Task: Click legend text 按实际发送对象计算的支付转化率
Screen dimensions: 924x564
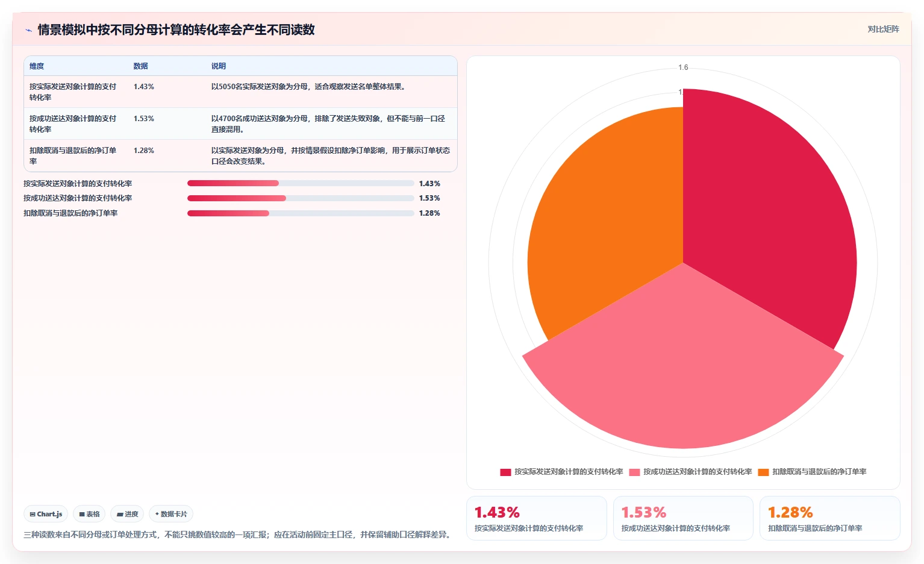Action: click(x=569, y=472)
